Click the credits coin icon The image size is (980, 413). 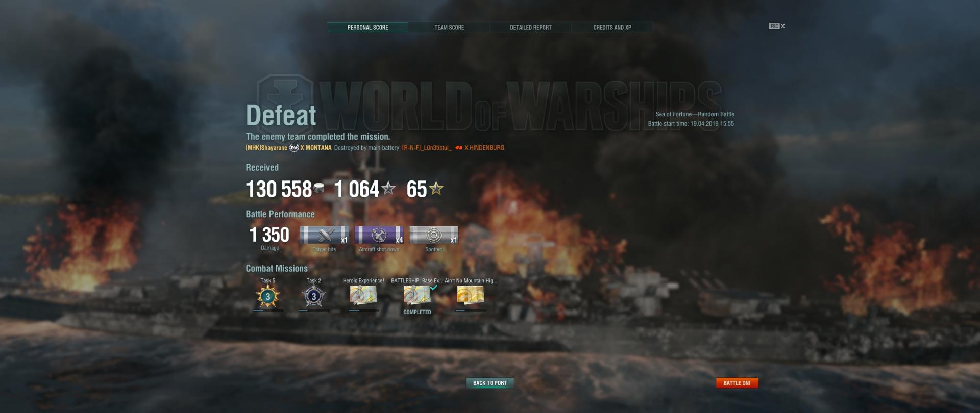319,189
